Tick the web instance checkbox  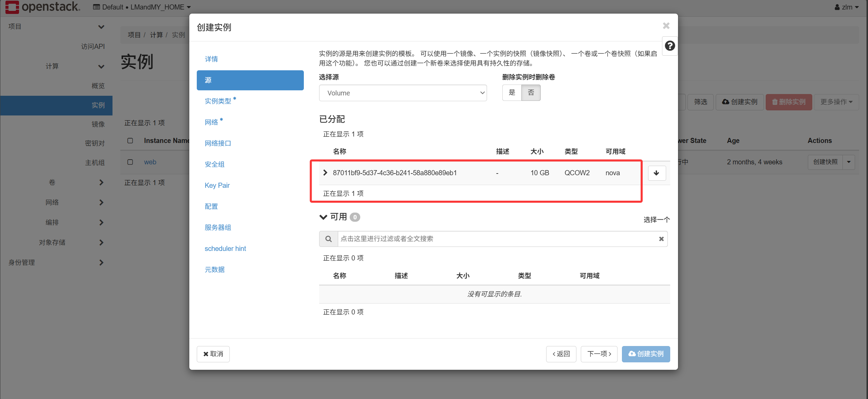coord(130,162)
